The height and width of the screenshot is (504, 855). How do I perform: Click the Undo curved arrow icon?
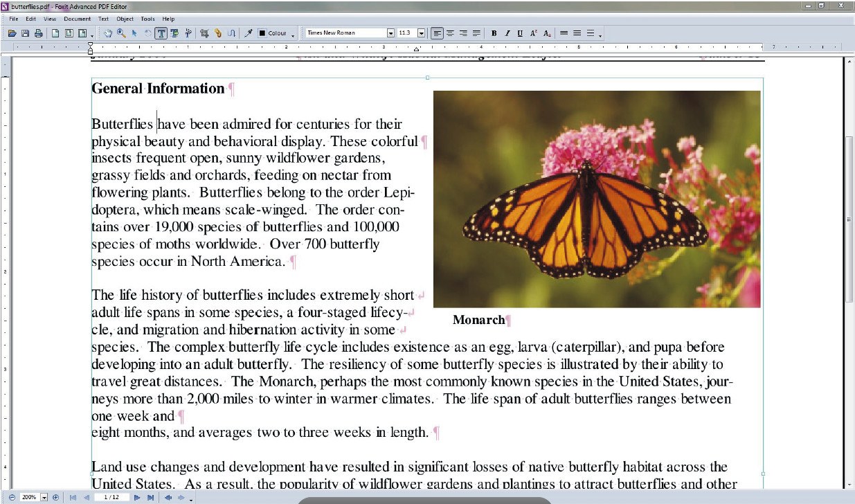[x=147, y=33]
